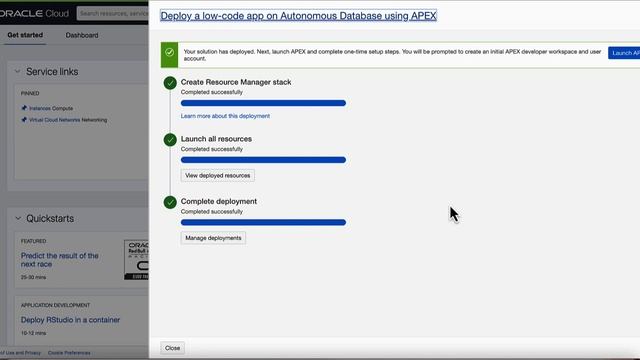Click the 'FEATURED' label in Quickstarts
Image resolution: width=640 pixels, height=360 pixels.
coord(33,241)
